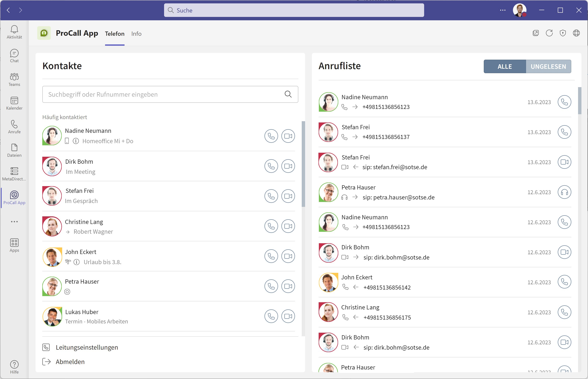Click headset callback icon for Petra Hauser
The image size is (588, 379).
click(564, 192)
